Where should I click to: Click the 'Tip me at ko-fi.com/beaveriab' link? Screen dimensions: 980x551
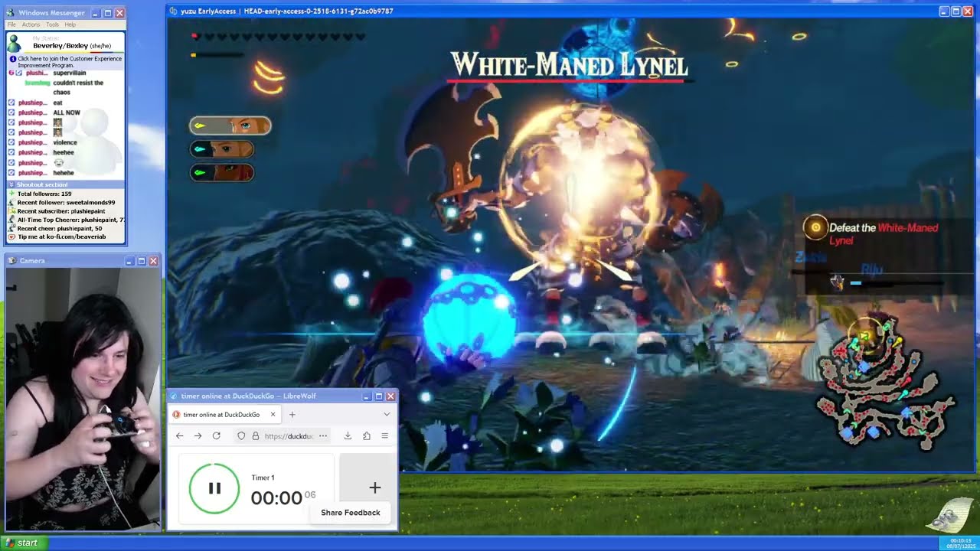(x=61, y=236)
